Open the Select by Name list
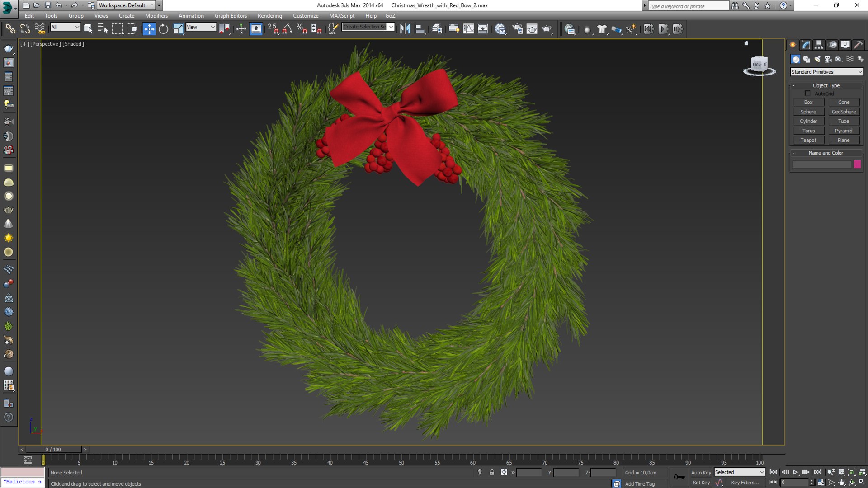 tap(103, 29)
